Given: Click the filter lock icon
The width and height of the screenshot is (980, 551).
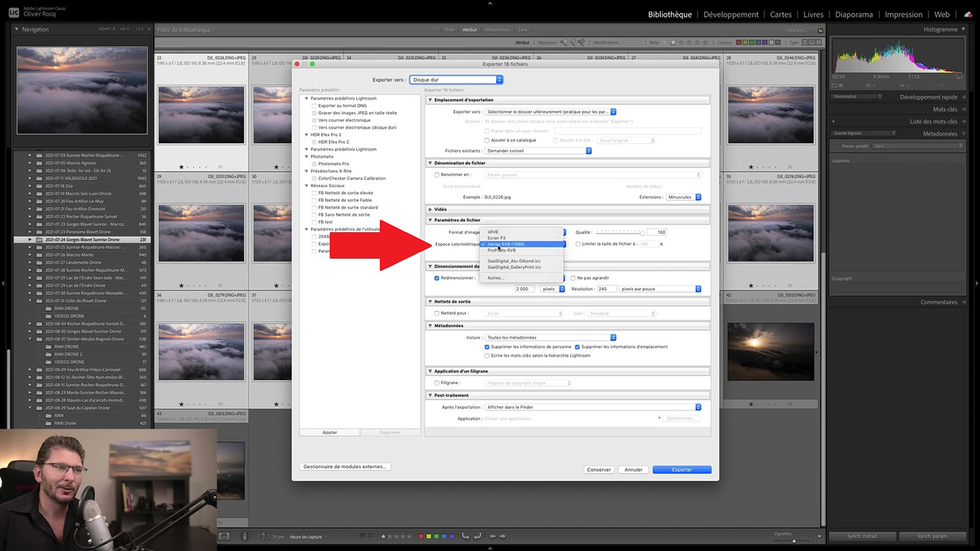Looking at the screenshot, I should pos(820,30).
